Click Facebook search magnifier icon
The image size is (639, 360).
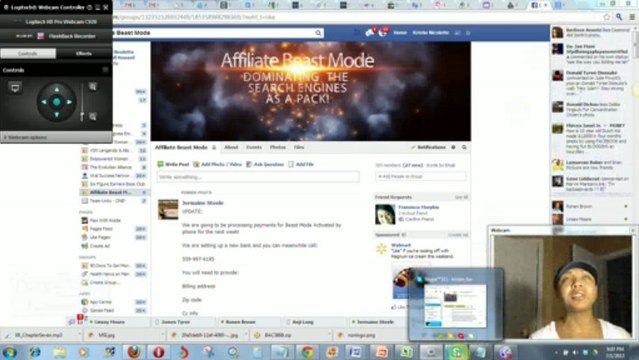tap(318, 33)
